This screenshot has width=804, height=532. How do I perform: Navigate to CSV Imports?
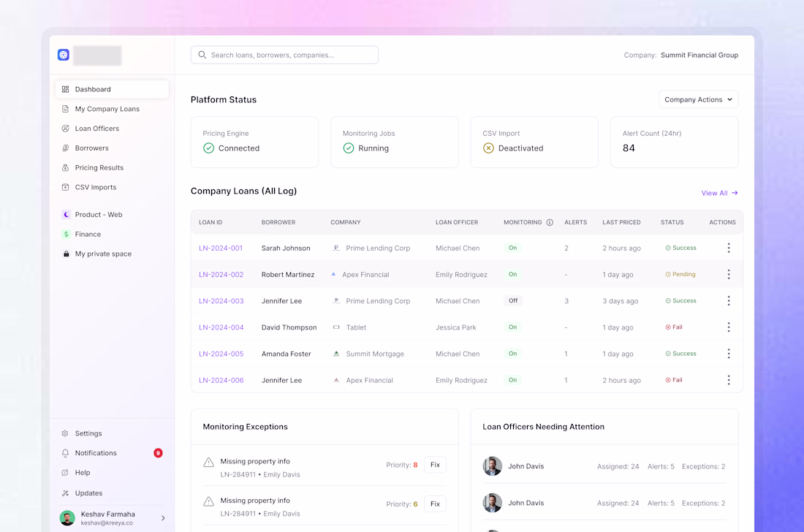pyautogui.click(x=112, y=187)
